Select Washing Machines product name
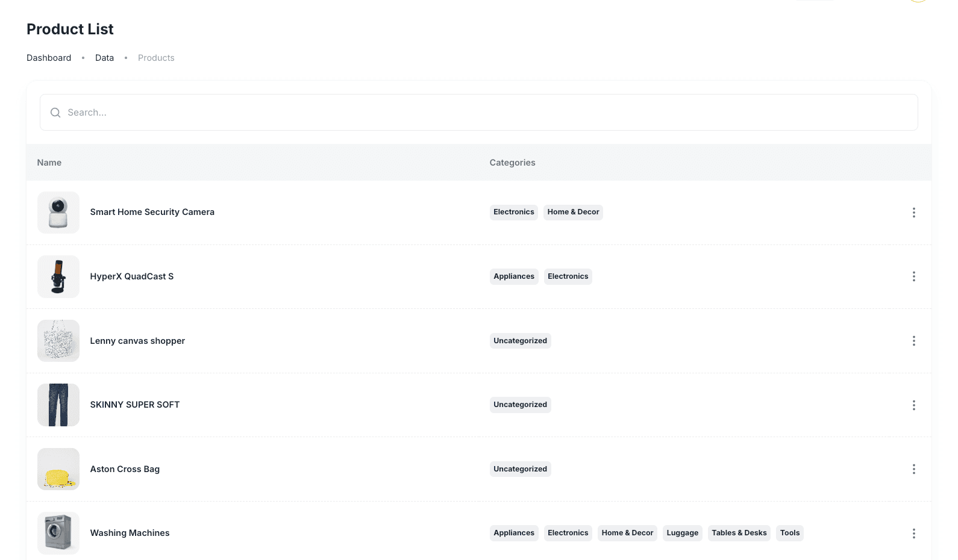 130,533
